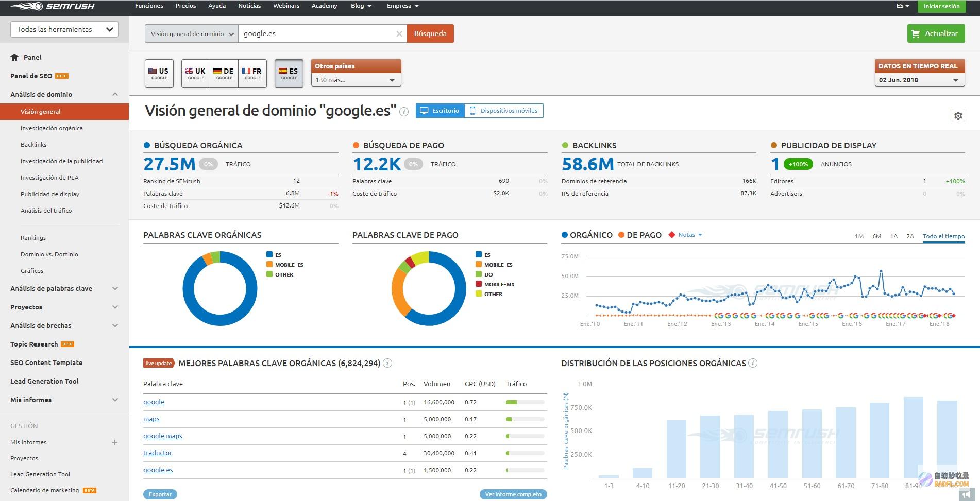Open Calendario de marketing in sidebar
The width and height of the screenshot is (980, 501).
[45, 490]
